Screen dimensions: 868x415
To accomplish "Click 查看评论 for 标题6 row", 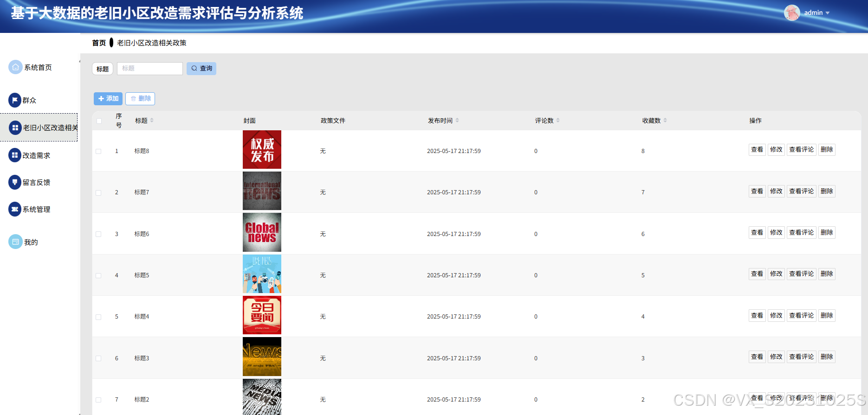I will (x=802, y=232).
